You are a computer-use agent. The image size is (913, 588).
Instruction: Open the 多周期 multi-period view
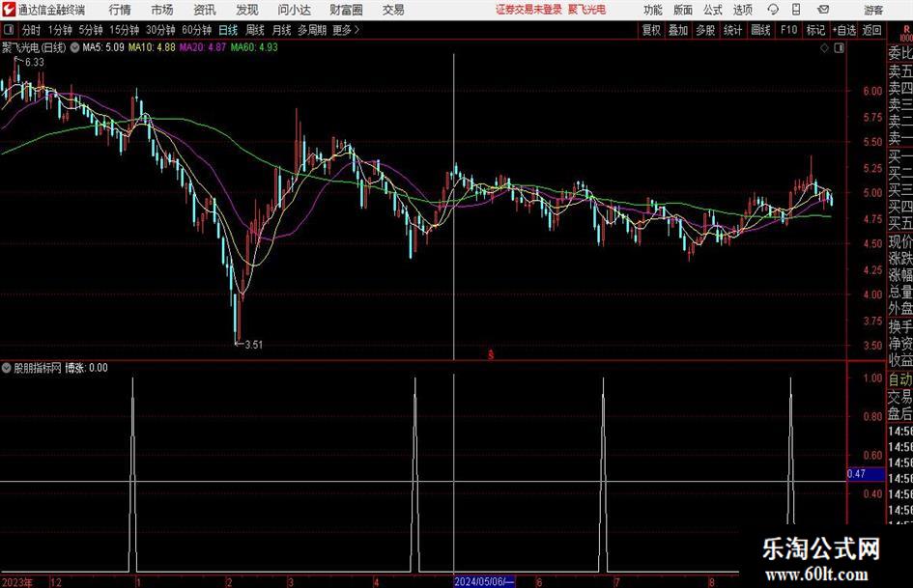point(312,30)
